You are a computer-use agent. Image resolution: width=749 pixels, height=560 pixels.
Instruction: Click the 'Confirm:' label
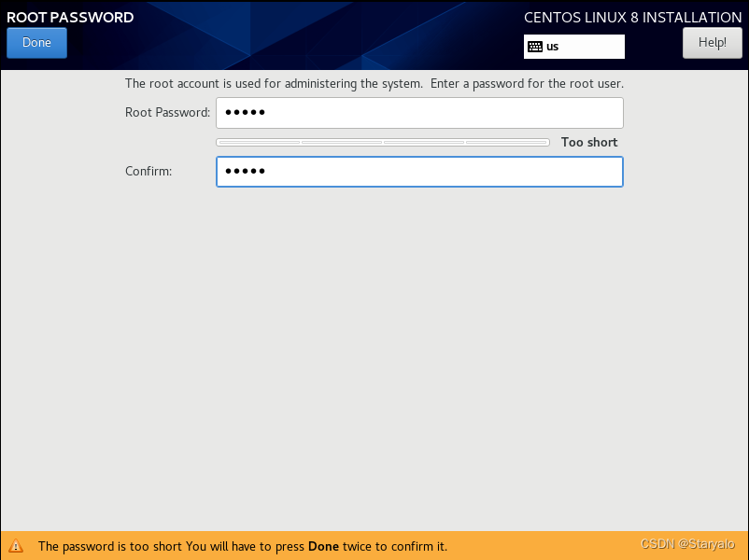click(148, 172)
